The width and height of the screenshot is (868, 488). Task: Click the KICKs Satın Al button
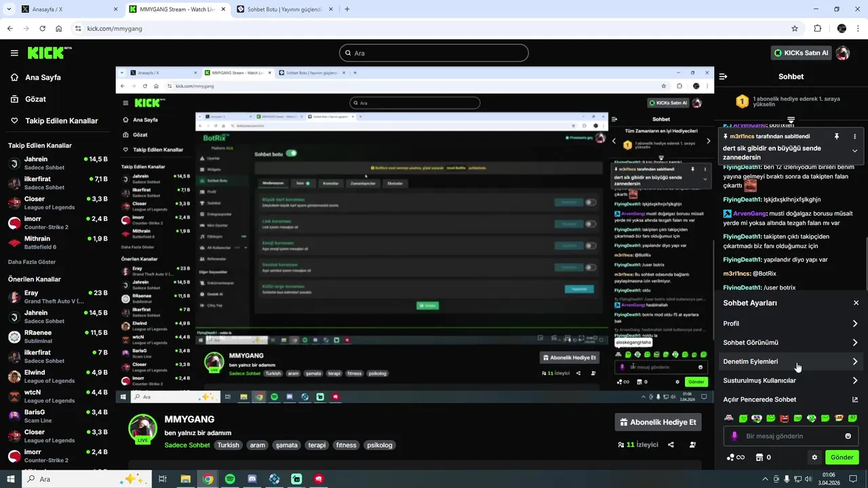[x=801, y=53]
